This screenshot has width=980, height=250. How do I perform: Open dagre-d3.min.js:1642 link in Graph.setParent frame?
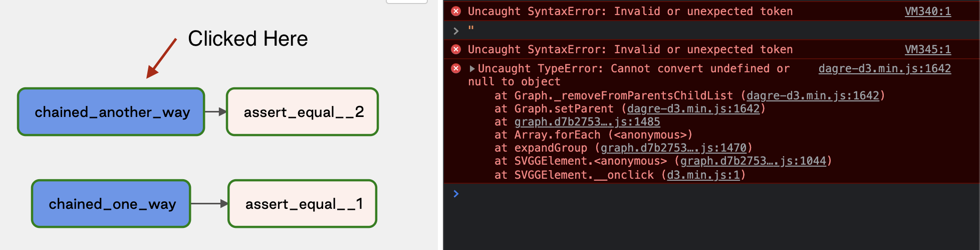click(x=693, y=108)
